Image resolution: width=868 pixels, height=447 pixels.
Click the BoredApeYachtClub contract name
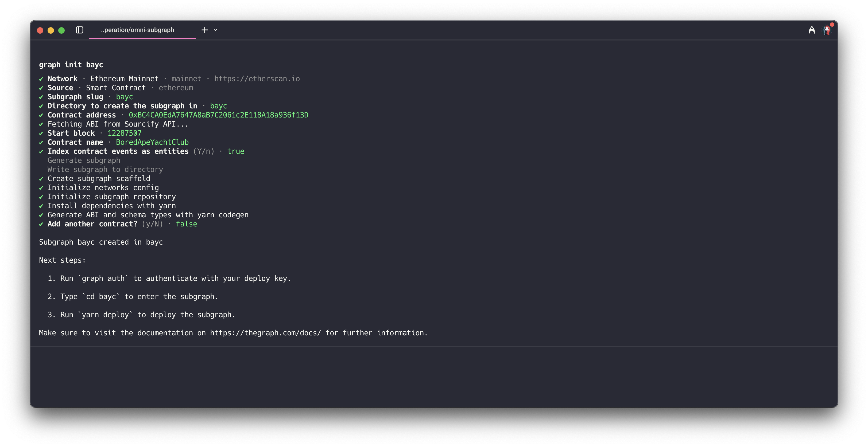coord(152,142)
